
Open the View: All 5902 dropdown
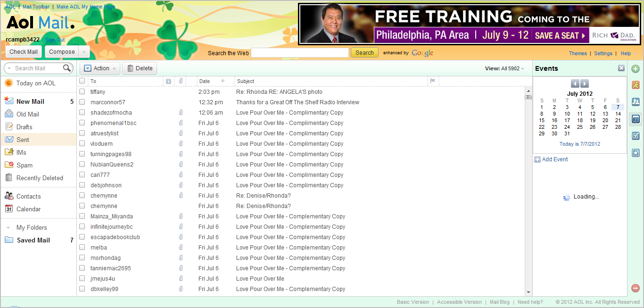pos(505,68)
